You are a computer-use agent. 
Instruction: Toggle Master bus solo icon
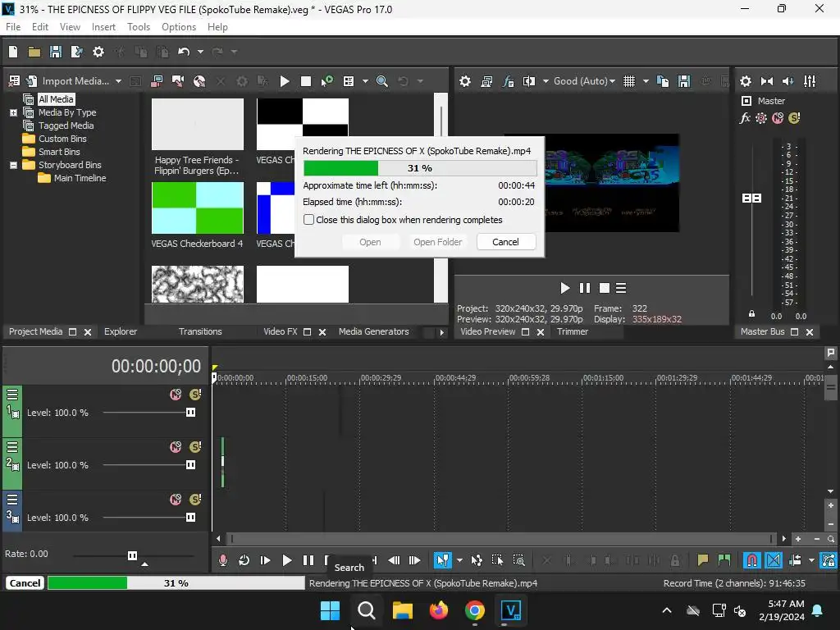pyautogui.click(x=794, y=118)
